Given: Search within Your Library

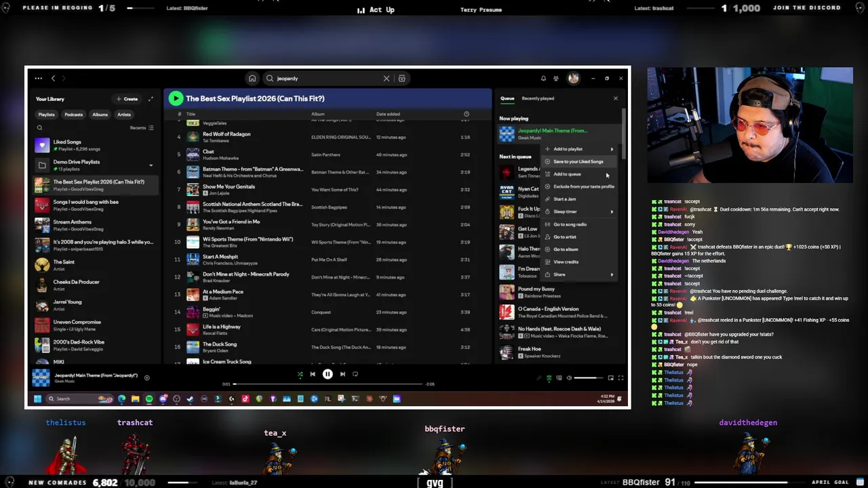Looking at the screenshot, I should (x=39, y=127).
